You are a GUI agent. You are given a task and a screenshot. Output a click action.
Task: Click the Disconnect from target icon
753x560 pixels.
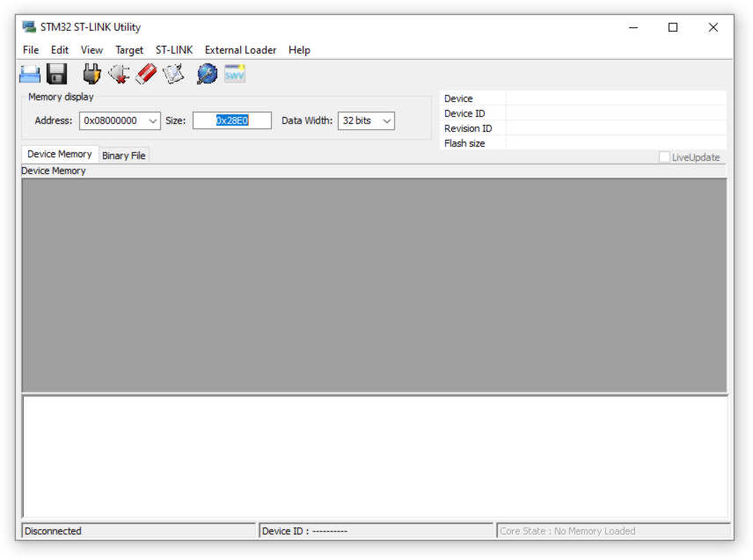point(119,75)
